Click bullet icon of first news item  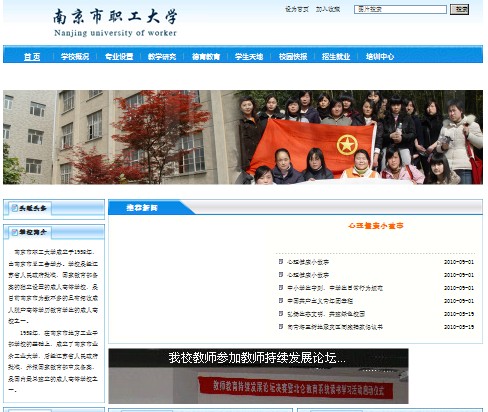(x=281, y=262)
